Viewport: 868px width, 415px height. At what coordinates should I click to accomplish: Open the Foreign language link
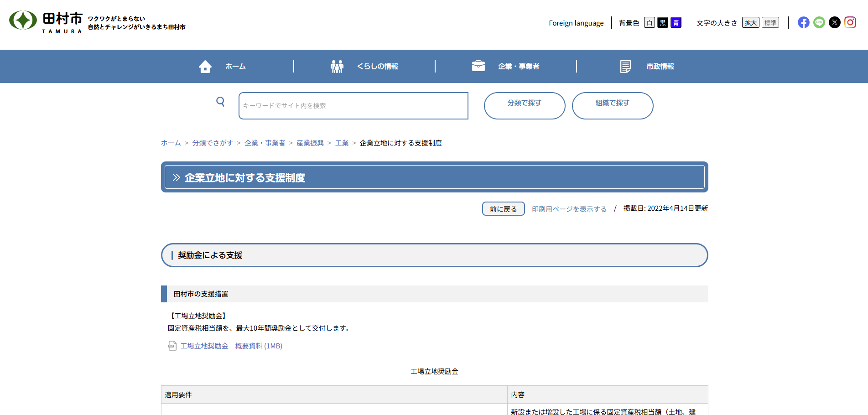click(576, 23)
